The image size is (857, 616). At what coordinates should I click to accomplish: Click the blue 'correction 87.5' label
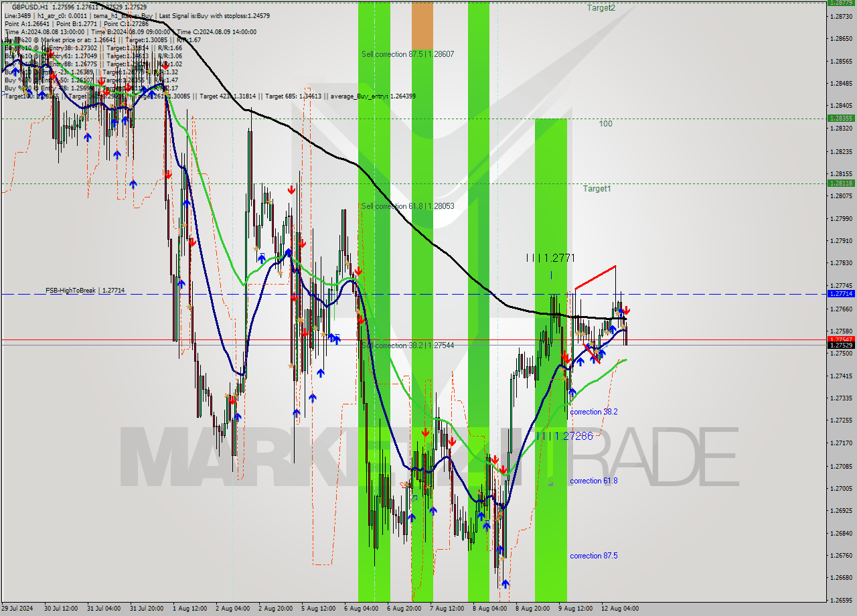pyautogui.click(x=594, y=556)
